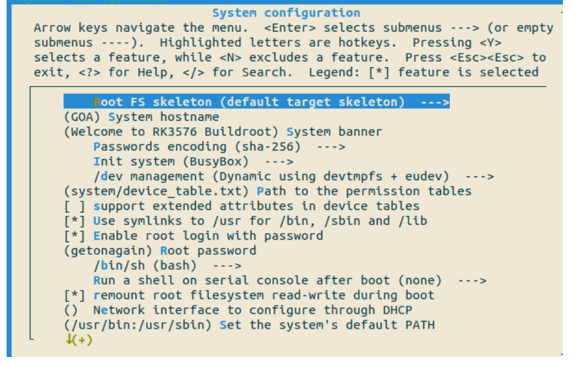Open the Root FS skeleton submenu

pos(248,102)
